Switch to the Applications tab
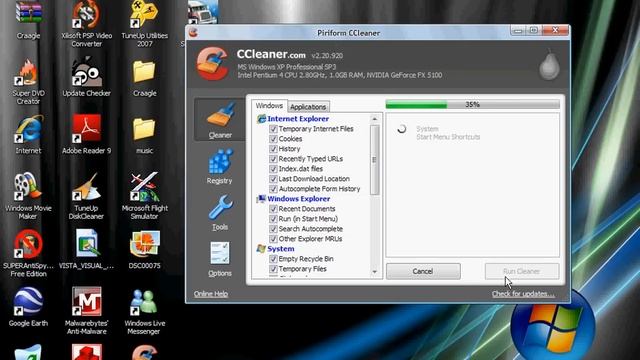This screenshot has width=640, height=360. coord(308,107)
